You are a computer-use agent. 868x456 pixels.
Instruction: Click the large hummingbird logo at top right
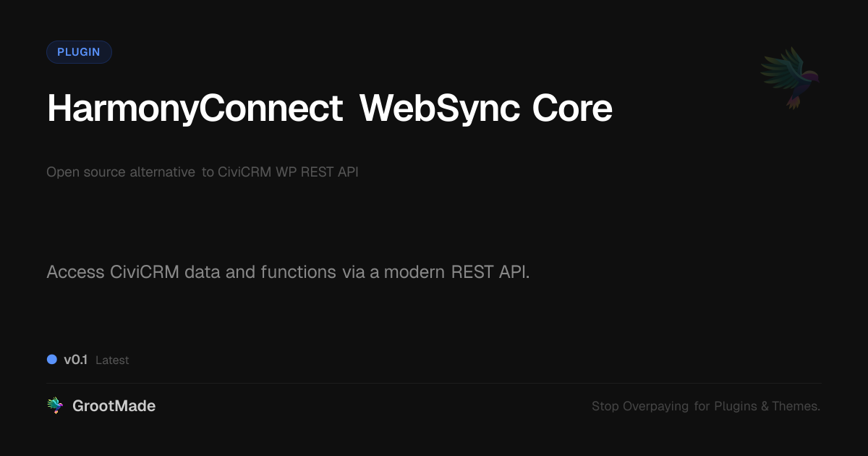[790, 77]
